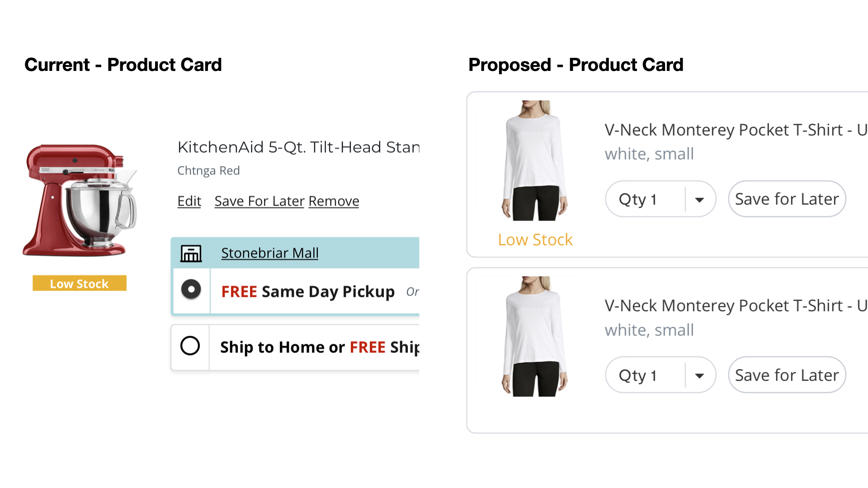Open Qty 1 selector on second T-Shirt card
Screen dimensions: 868x488
(660, 375)
